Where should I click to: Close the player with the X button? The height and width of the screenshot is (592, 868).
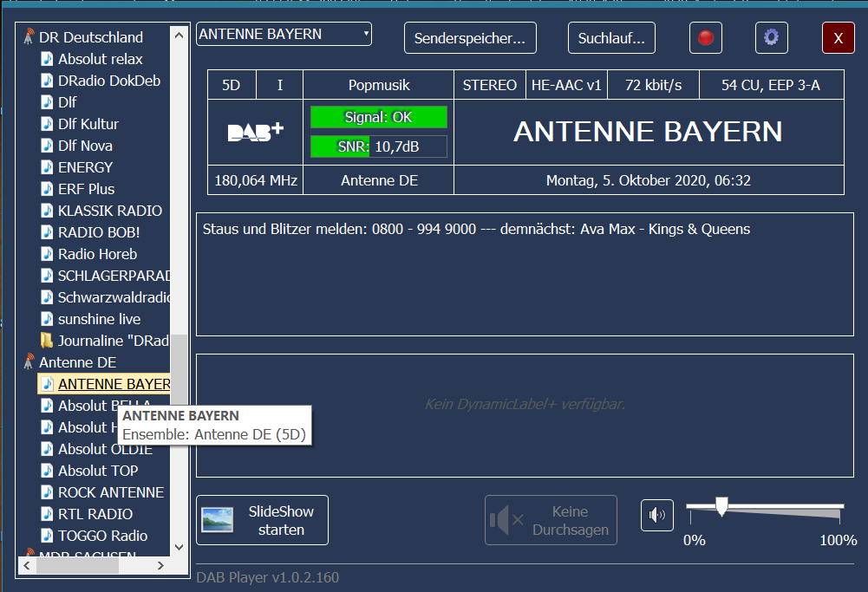[838, 38]
